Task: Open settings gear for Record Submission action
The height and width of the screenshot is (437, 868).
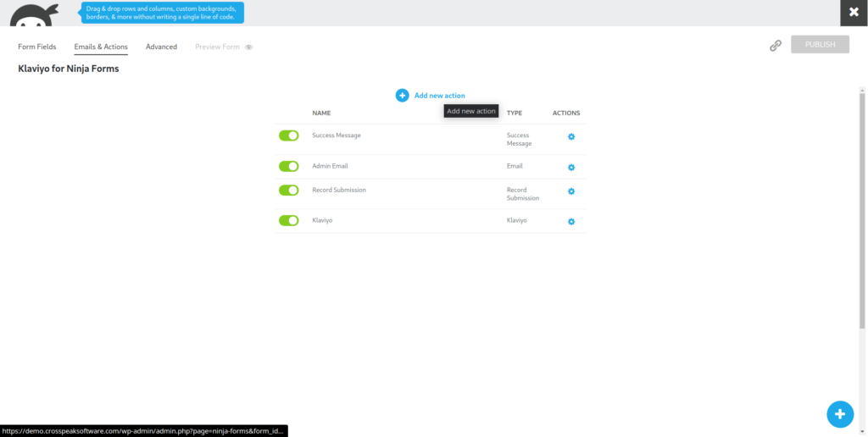Action: (x=571, y=191)
